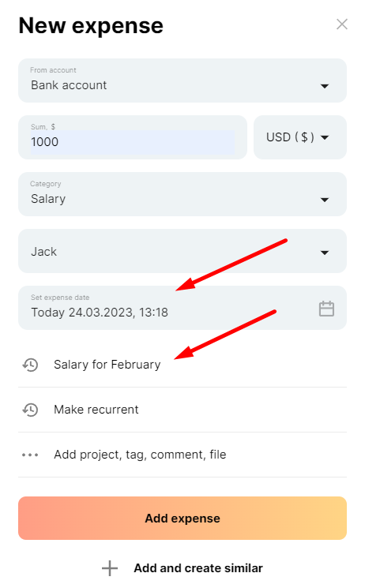The height and width of the screenshot is (588, 365).
Task: Choose the Make recurrent option
Action: [96, 410]
